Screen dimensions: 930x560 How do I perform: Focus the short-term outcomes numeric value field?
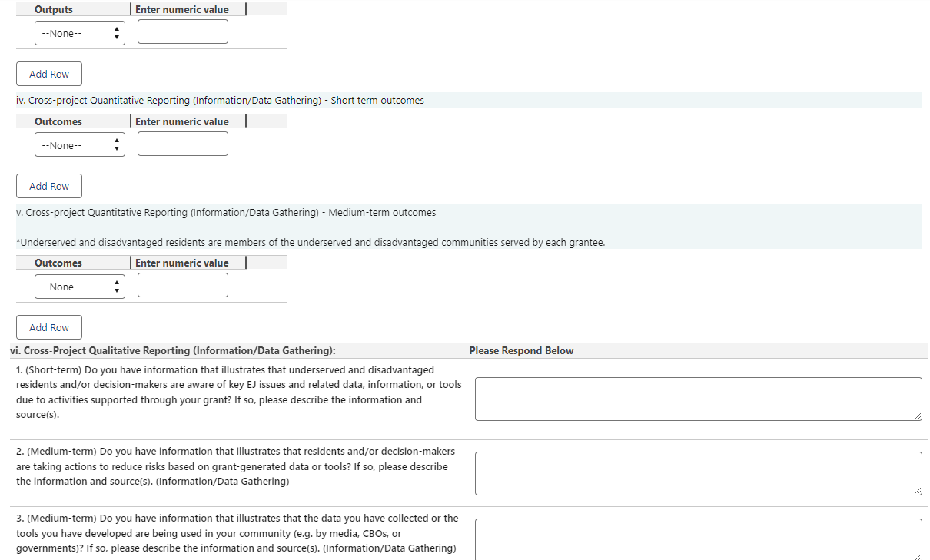pyautogui.click(x=183, y=144)
